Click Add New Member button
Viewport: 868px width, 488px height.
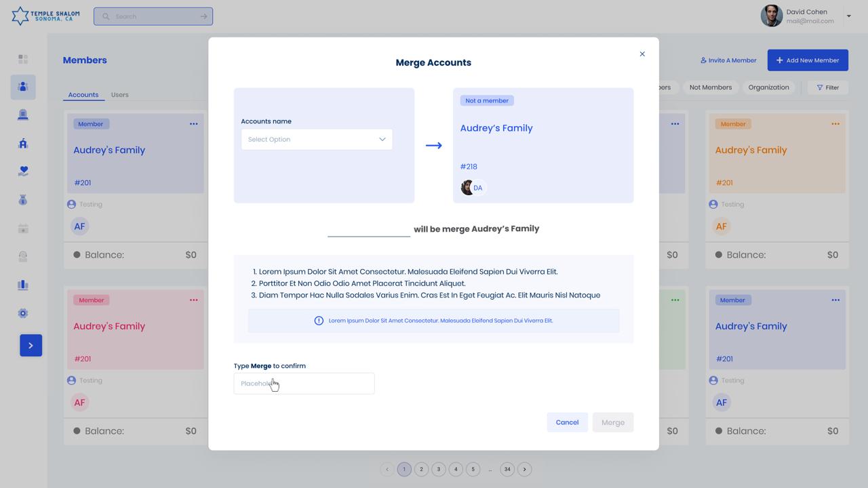[x=808, y=60]
